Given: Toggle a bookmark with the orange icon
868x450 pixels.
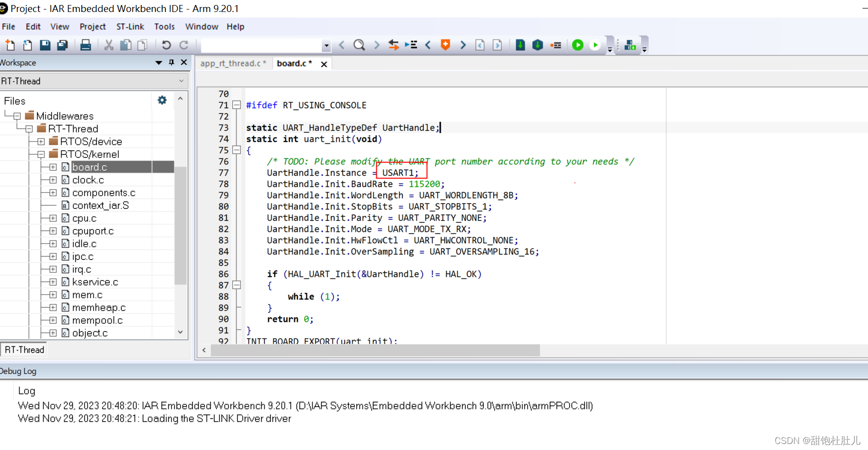Looking at the screenshot, I should [x=445, y=45].
